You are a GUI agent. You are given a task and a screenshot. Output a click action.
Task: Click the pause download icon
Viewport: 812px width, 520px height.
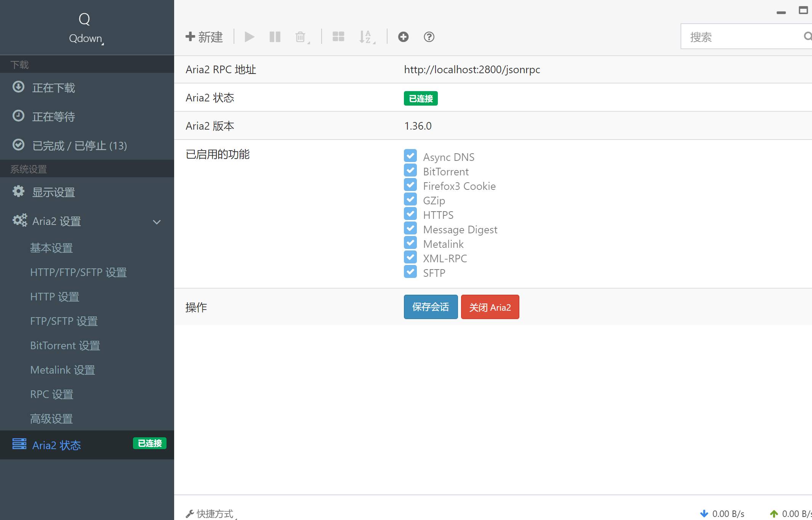(x=275, y=37)
